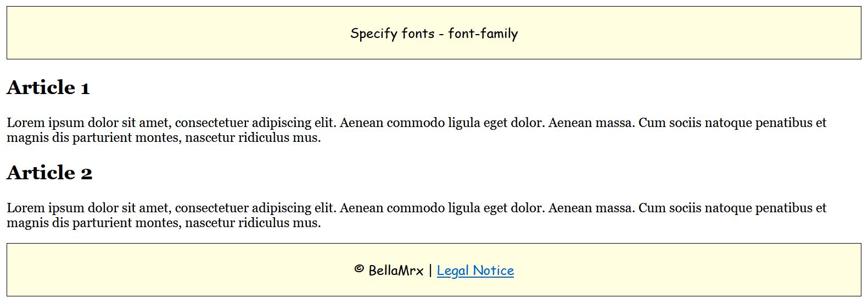Open the Legal Notice link
The height and width of the screenshot is (303, 868).
pos(475,271)
